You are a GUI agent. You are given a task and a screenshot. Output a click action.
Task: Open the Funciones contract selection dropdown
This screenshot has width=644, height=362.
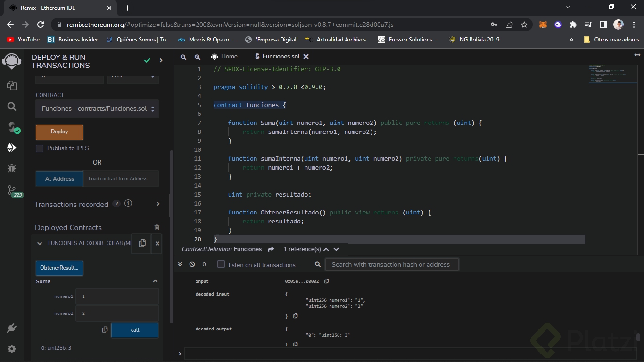pos(97,109)
